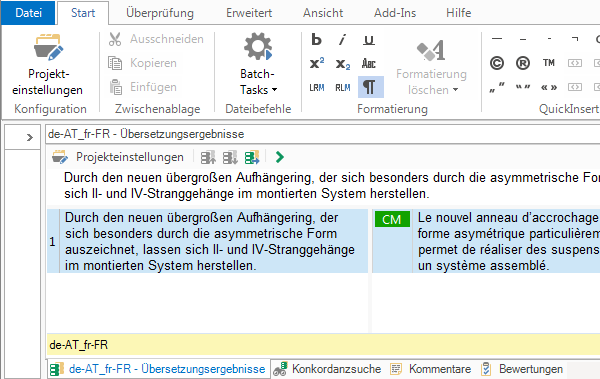Select the de-AT_fr-FR Übersetzungsergebnisse bottom tab
The image size is (600, 379).
(x=159, y=369)
